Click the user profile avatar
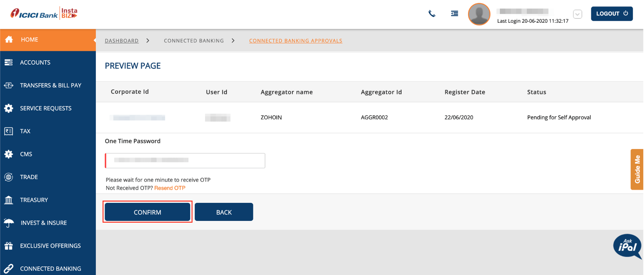Screen dimensions: 644x275 tap(479, 14)
